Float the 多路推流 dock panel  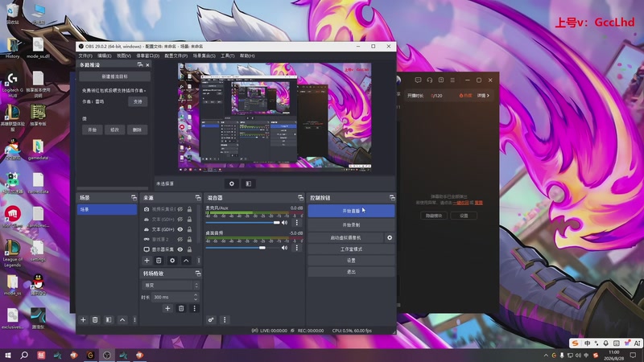pyautogui.click(x=140, y=64)
